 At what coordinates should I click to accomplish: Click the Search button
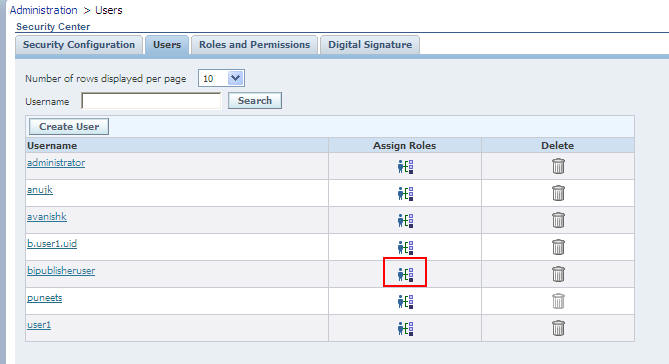coord(255,101)
